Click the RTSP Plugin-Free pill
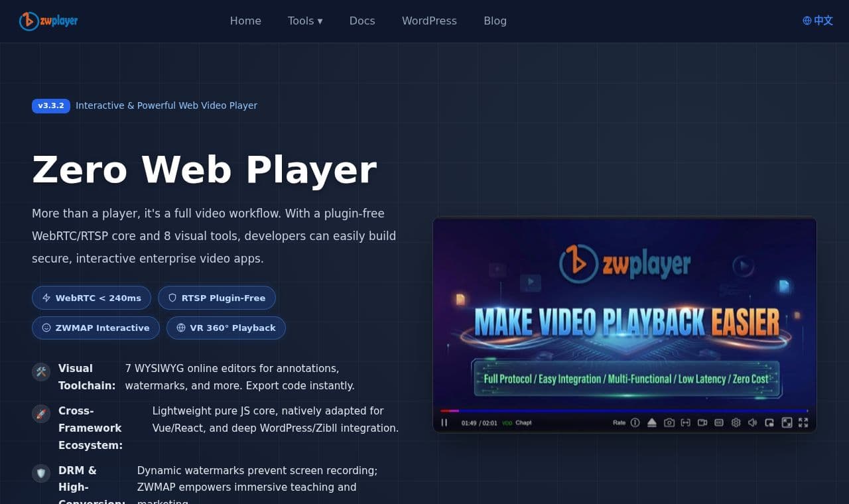 click(x=217, y=298)
